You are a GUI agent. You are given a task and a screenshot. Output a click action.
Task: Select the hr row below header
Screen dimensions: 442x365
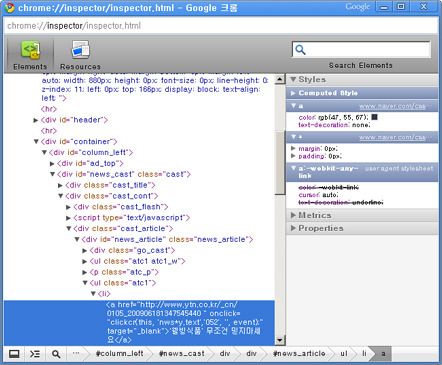[49, 131]
